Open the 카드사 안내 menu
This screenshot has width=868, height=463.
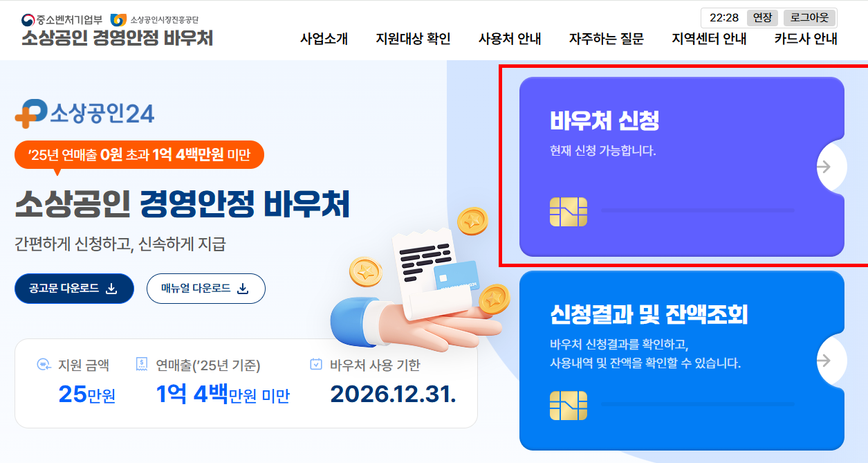tap(806, 39)
